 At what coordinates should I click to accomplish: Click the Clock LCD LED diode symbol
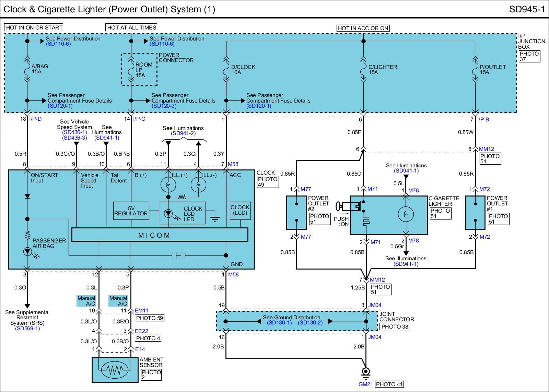pos(168,214)
